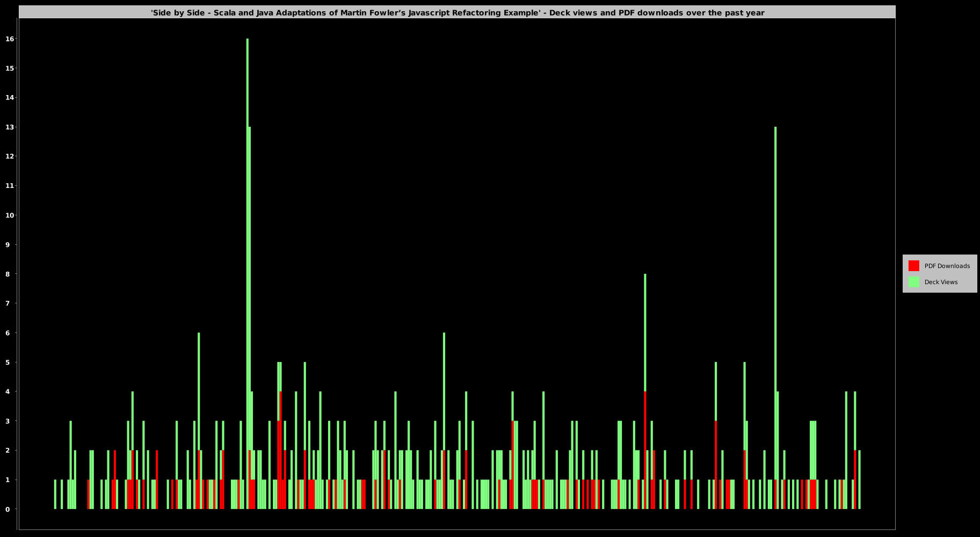Click y-axis label 12
The width and height of the screenshot is (980, 537).
coord(10,156)
